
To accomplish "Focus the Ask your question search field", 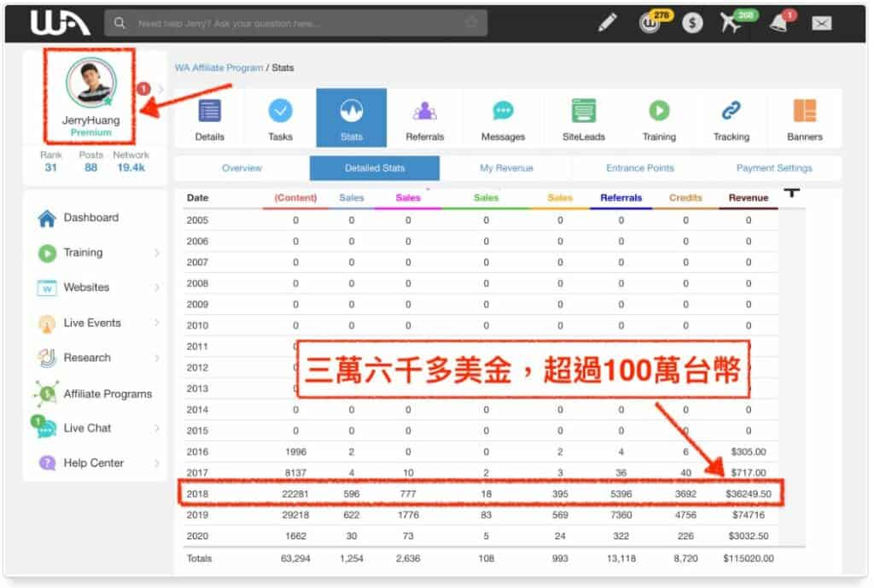I will tap(296, 23).
